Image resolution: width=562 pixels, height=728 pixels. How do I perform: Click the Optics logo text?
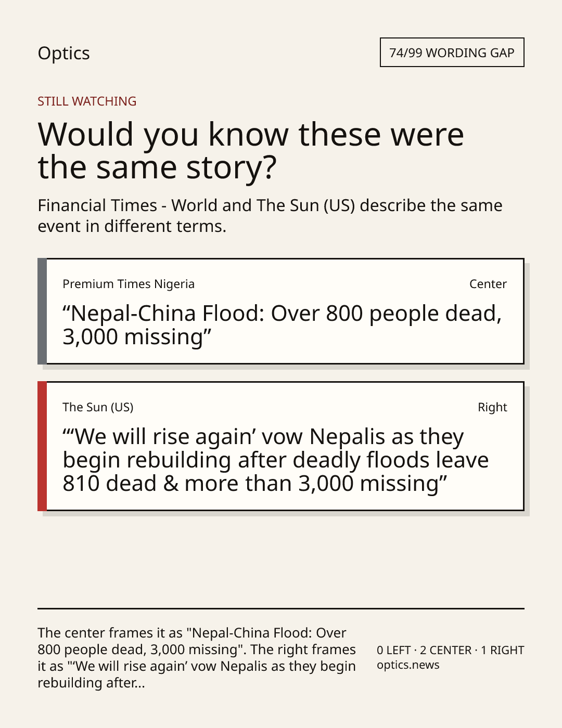[x=63, y=53]
